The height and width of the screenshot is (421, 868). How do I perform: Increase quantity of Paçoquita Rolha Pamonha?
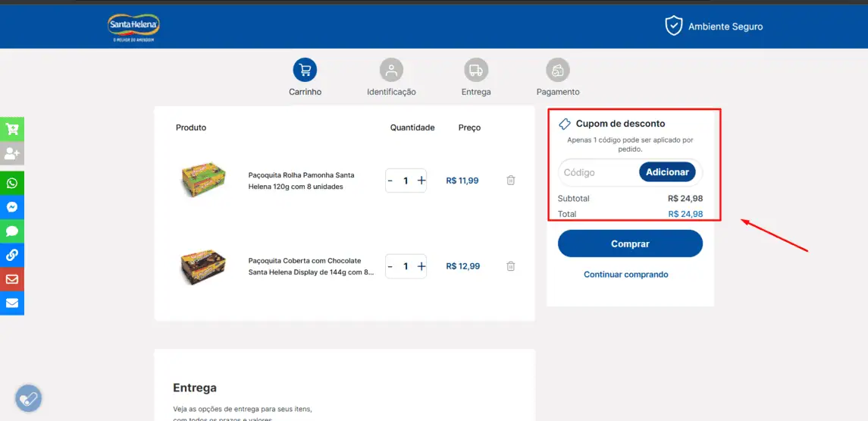pyautogui.click(x=421, y=181)
